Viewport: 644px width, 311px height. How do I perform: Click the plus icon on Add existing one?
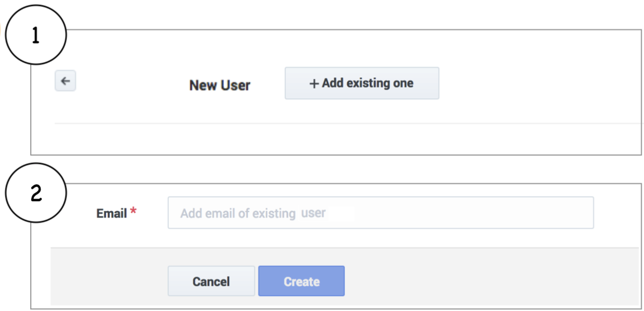(x=314, y=84)
